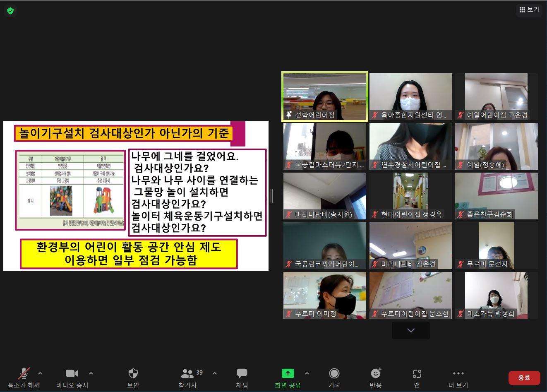Click playground comparison table in slide
This screenshot has width=547, height=392.
pyautogui.click(x=70, y=190)
